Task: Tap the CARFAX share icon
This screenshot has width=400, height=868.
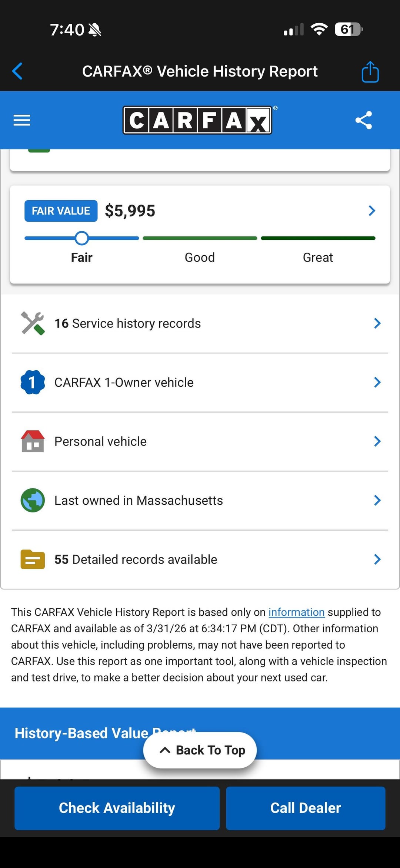Action: 363,120
